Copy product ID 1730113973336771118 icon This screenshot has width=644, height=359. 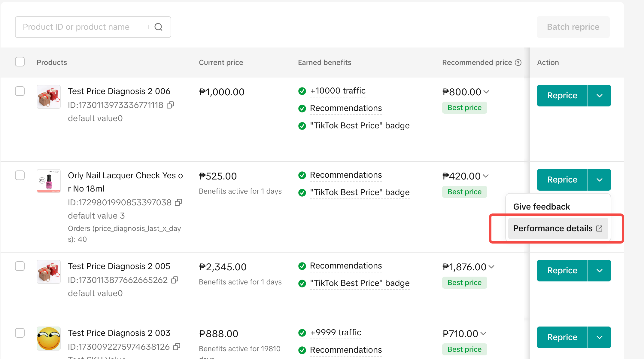tap(170, 105)
